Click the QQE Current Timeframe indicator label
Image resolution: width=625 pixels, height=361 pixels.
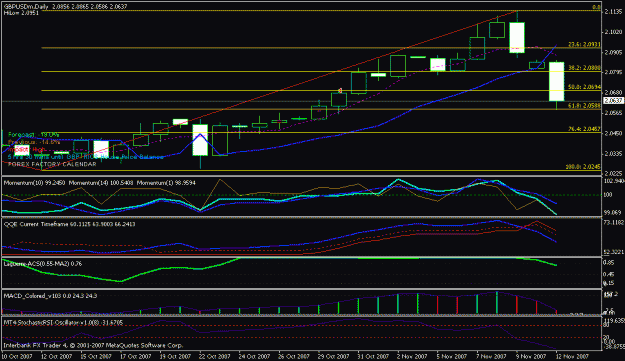(x=70, y=224)
